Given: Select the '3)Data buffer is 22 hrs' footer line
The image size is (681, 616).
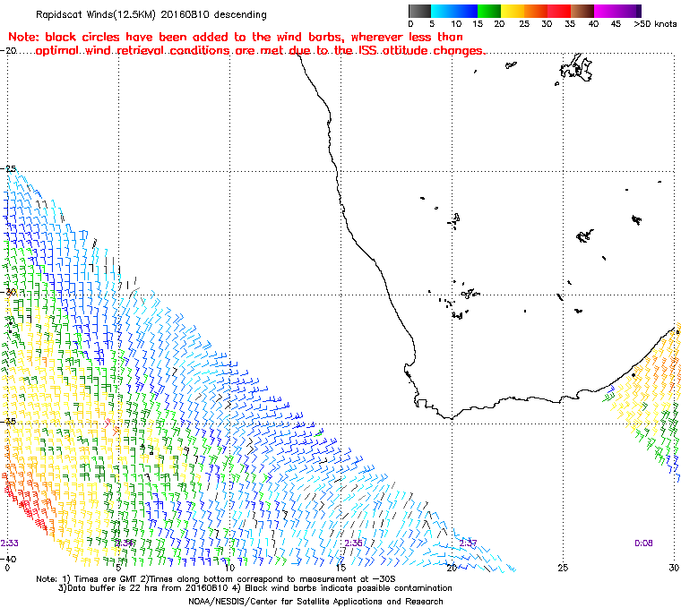Looking at the screenshot, I should [x=255, y=588].
